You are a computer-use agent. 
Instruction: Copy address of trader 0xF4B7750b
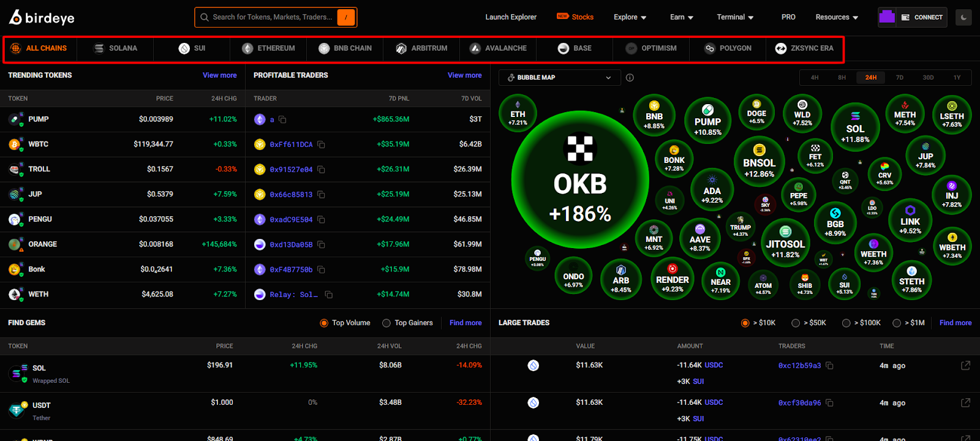[321, 269]
